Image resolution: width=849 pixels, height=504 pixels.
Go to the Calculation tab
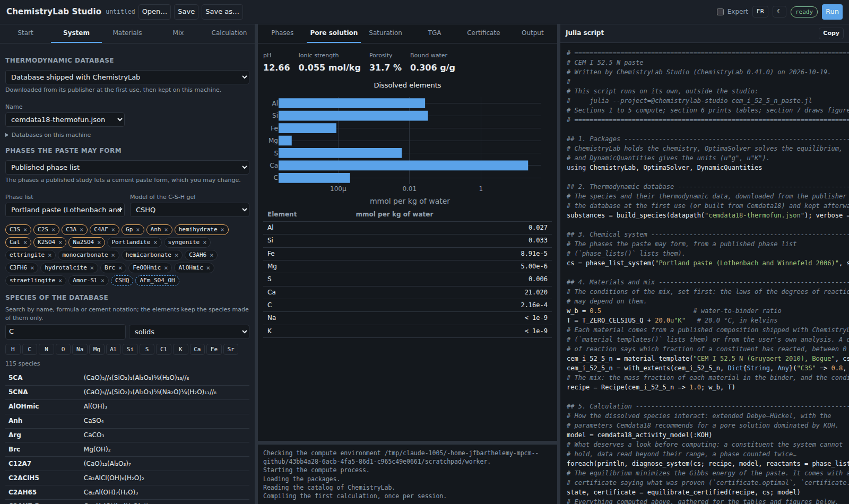point(229,33)
